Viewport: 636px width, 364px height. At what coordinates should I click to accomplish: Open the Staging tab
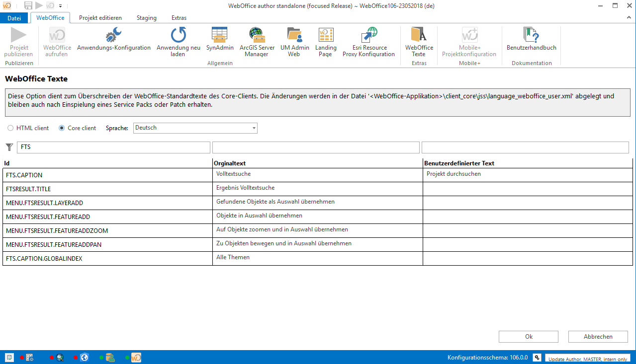(146, 18)
